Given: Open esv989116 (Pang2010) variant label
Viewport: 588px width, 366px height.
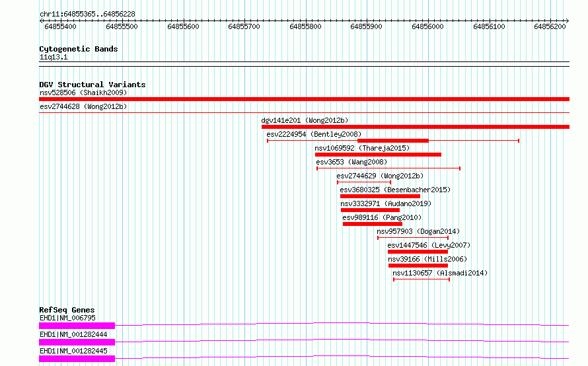Looking at the screenshot, I should pyautogui.click(x=382, y=217).
